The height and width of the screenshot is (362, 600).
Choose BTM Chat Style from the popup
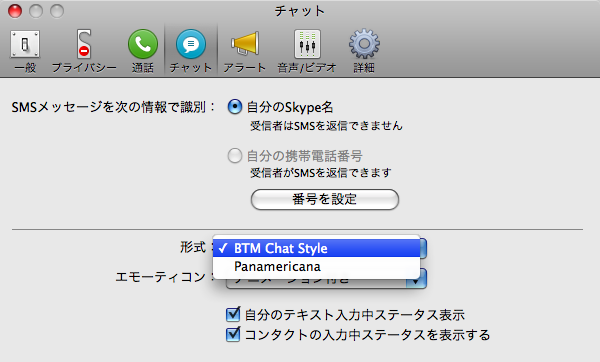tap(316, 248)
